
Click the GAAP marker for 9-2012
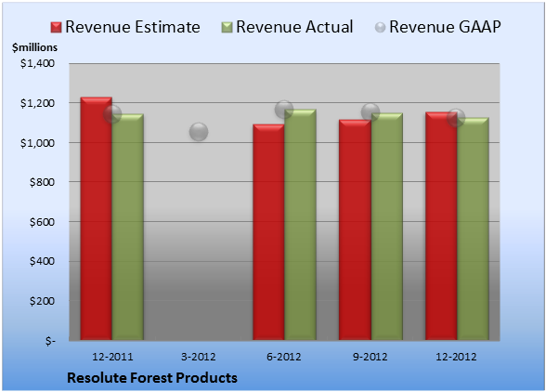click(x=370, y=112)
